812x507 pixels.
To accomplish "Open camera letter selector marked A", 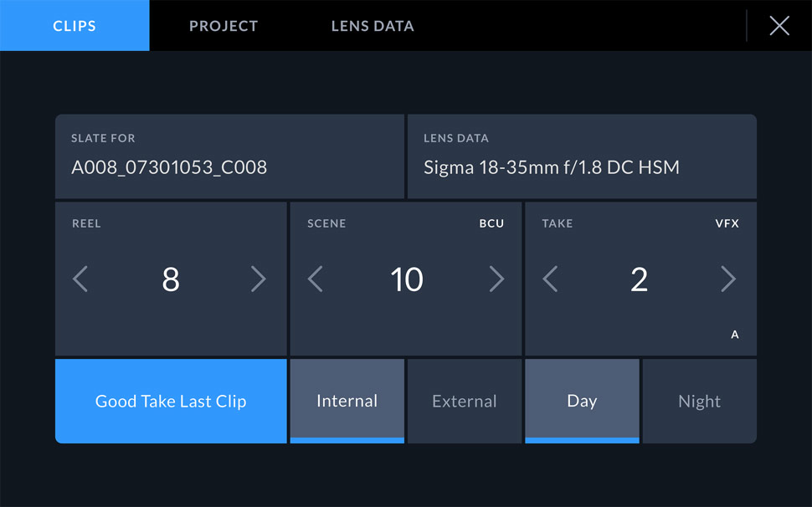I will [734, 334].
